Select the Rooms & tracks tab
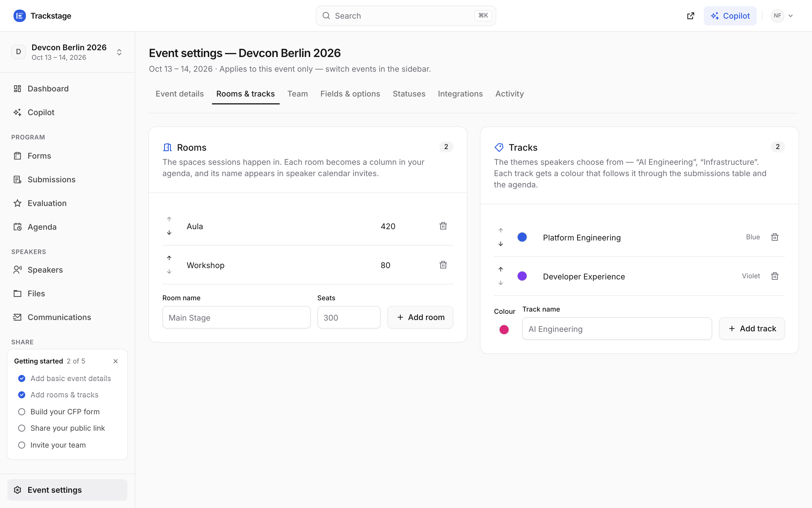The image size is (812, 508). click(x=246, y=94)
